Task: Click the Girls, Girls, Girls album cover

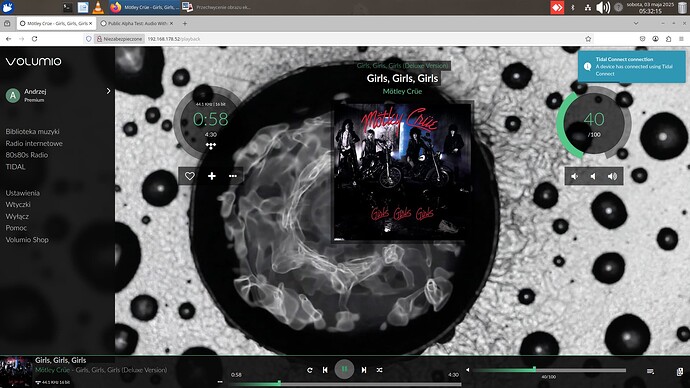Action: 401,172
